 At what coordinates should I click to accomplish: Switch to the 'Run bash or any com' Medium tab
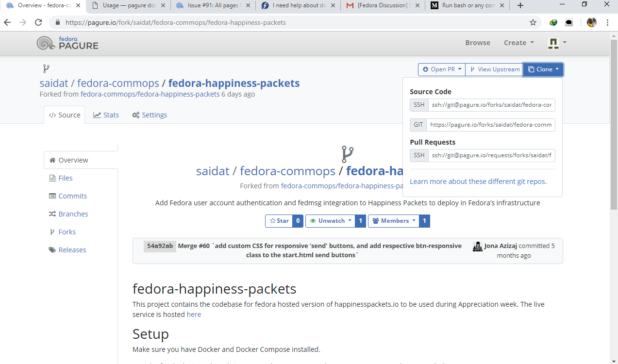point(468,5)
